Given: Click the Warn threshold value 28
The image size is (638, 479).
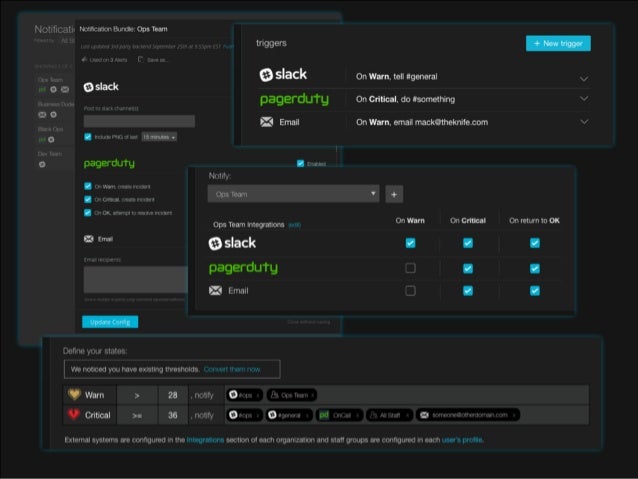Looking at the screenshot, I should pos(173,395).
